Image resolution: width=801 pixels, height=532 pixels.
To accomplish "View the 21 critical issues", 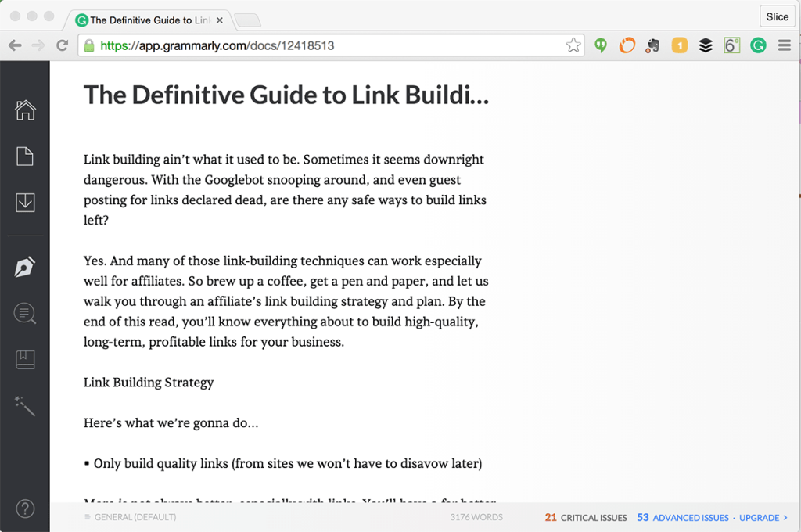I will [x=585, y=518].
